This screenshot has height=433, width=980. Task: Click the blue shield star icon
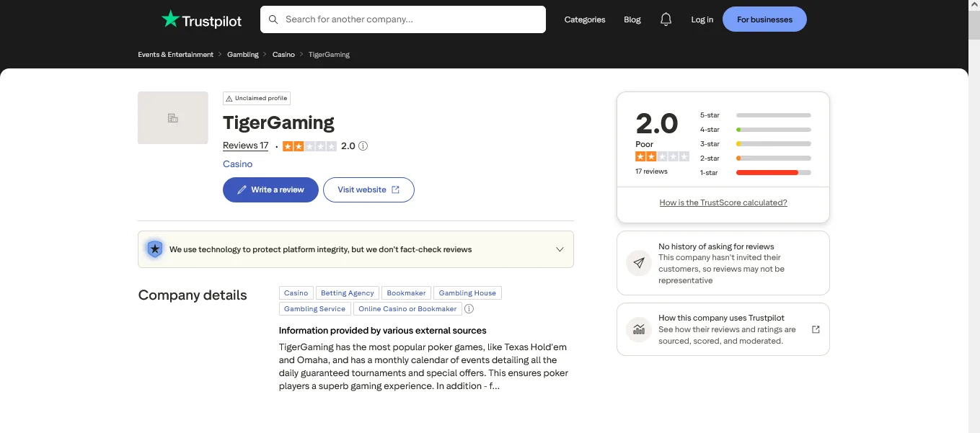click(154, 249)
